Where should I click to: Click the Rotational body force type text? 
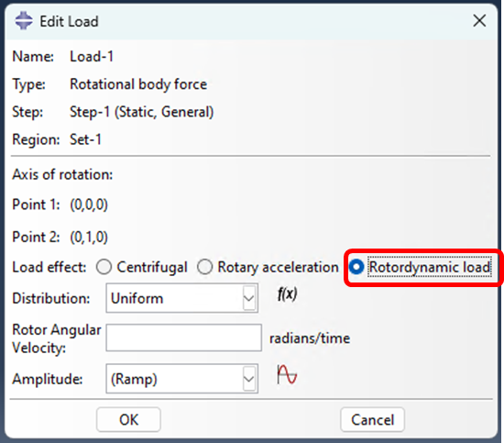[138, 84]
